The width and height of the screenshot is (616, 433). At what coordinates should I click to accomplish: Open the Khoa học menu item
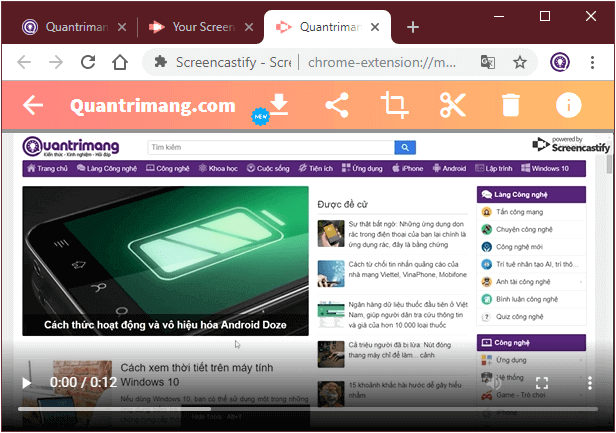[x=218, y=168]
